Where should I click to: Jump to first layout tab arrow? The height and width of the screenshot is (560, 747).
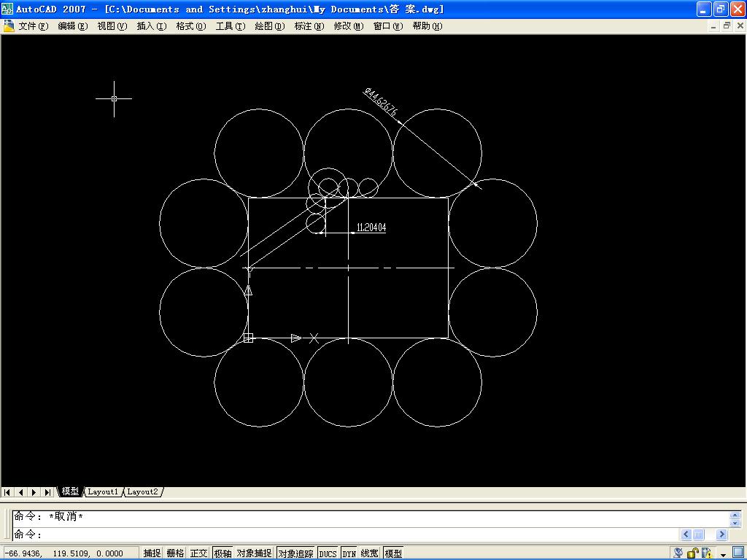7,492
